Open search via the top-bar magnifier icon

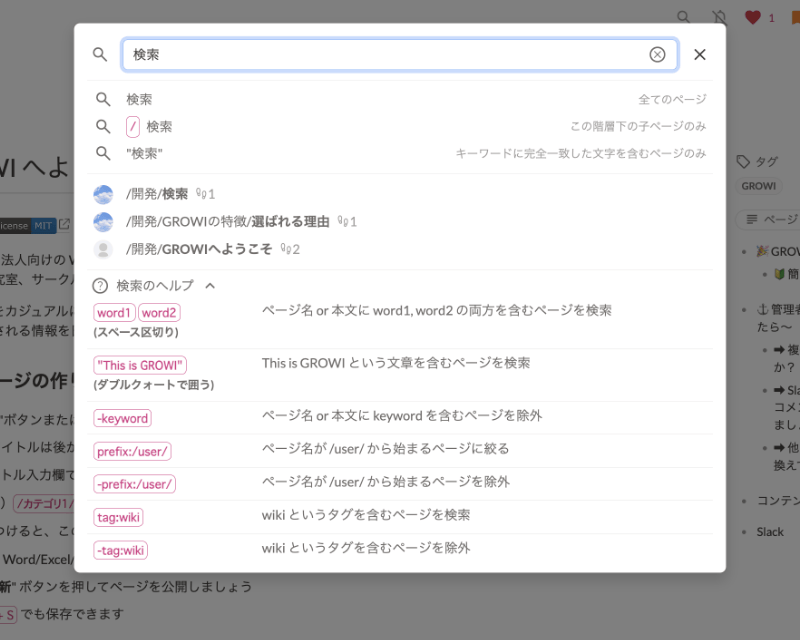tap(683, 17)
